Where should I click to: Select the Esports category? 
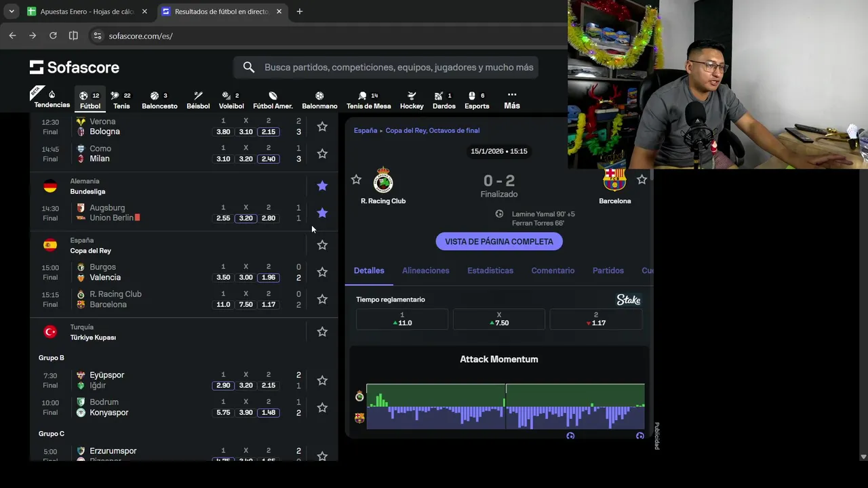tap(477, 100)
